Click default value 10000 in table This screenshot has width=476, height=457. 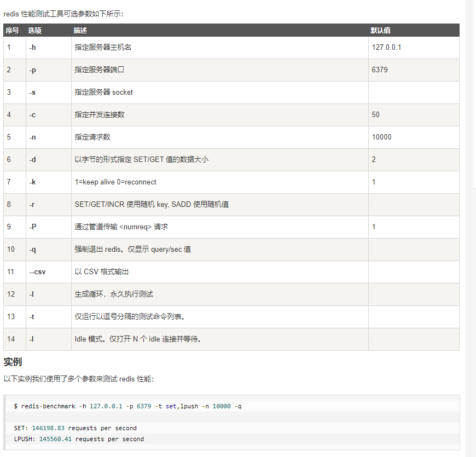pyautogui.click(x=381, y=137)
